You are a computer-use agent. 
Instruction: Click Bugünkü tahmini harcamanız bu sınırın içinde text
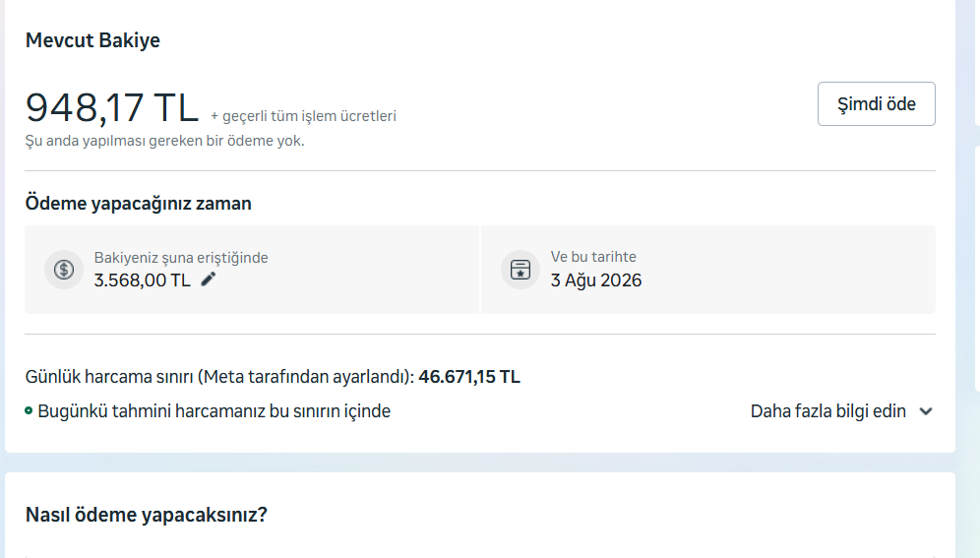click(214, 411)
